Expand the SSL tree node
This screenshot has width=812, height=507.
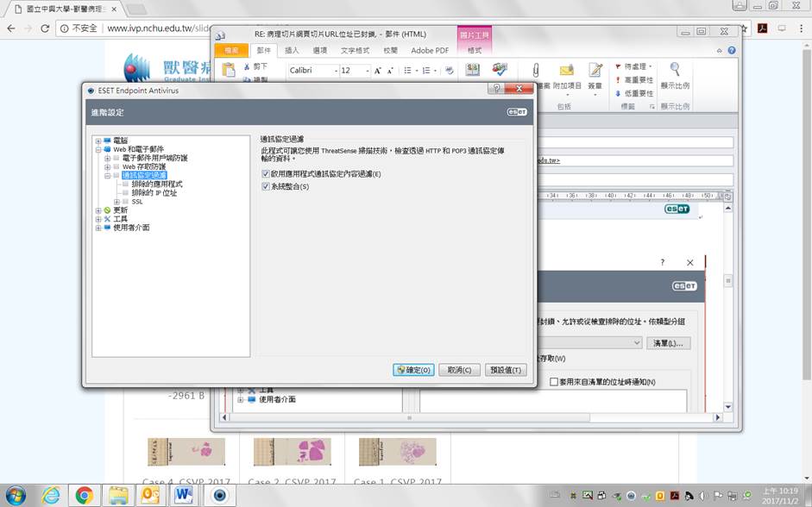click(116, 202)
